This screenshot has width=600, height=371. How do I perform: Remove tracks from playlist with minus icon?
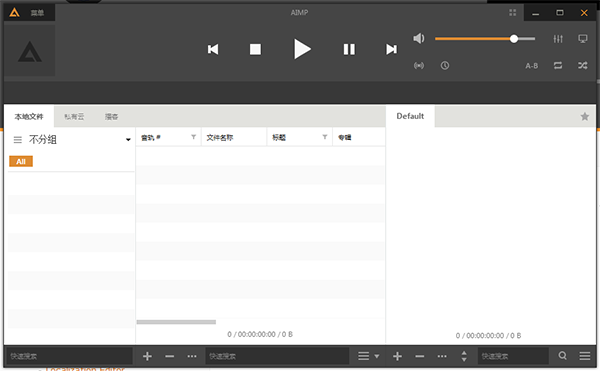419,356
